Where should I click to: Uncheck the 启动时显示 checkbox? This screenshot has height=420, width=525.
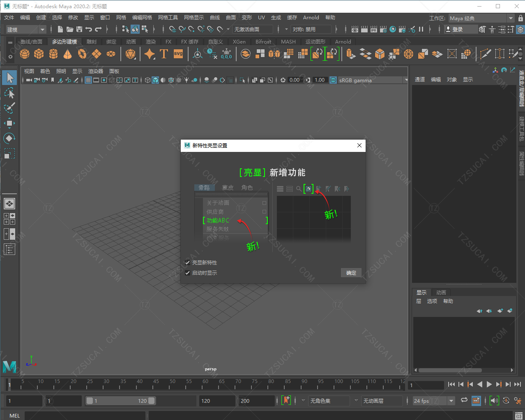[188, 273]
